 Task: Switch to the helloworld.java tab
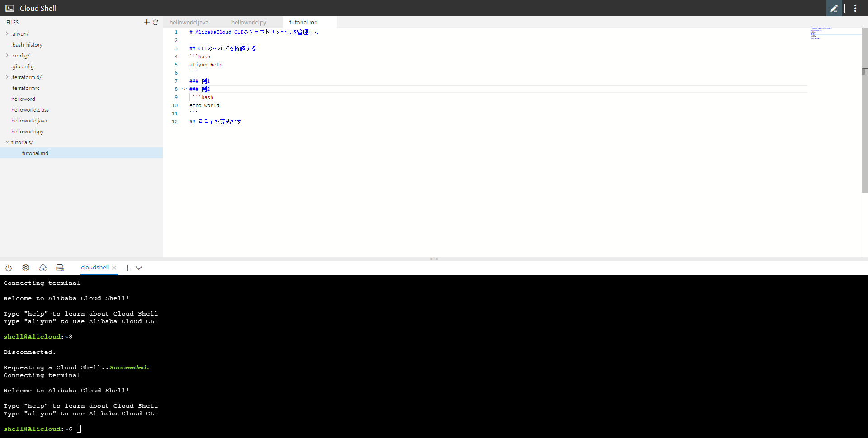189,22
